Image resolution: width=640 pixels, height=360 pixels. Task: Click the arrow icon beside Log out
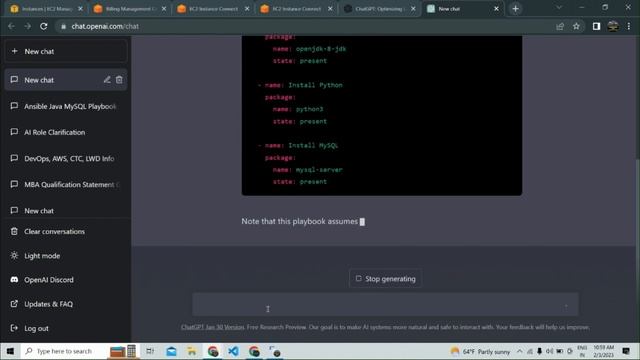[14, 328]
